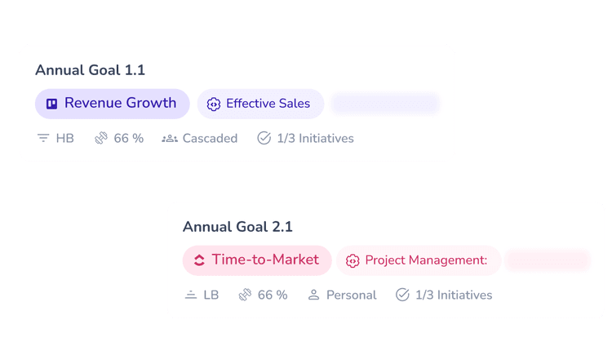Click the ClickUp icon beside Time-to-Market

pos(198,260)
